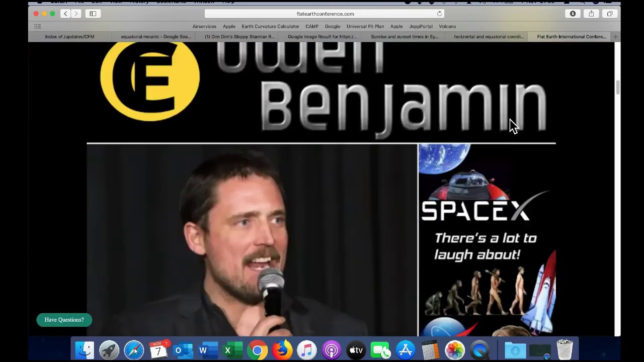
Task: Select the equatorial mounts Google Search tab
Action: [155, 37]
